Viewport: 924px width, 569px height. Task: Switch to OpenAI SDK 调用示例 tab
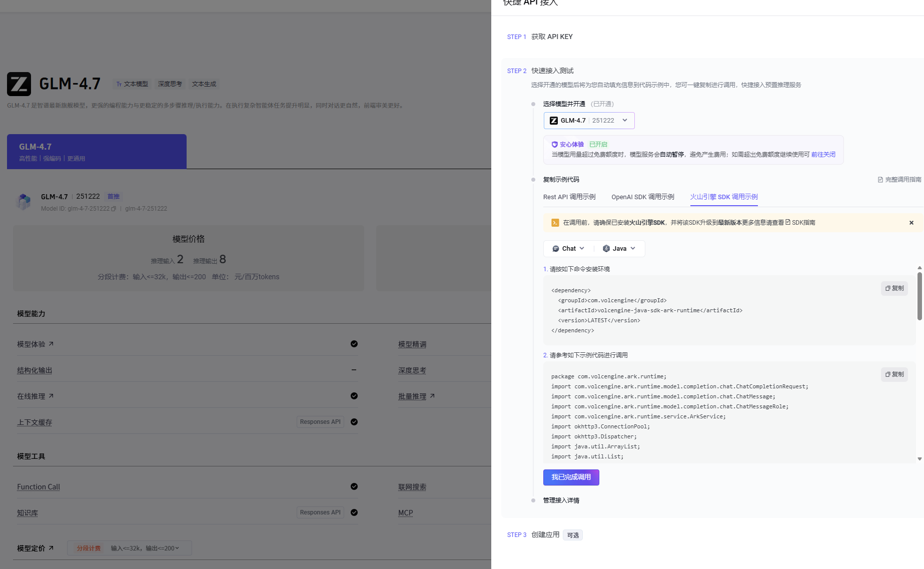pos(643,197)
